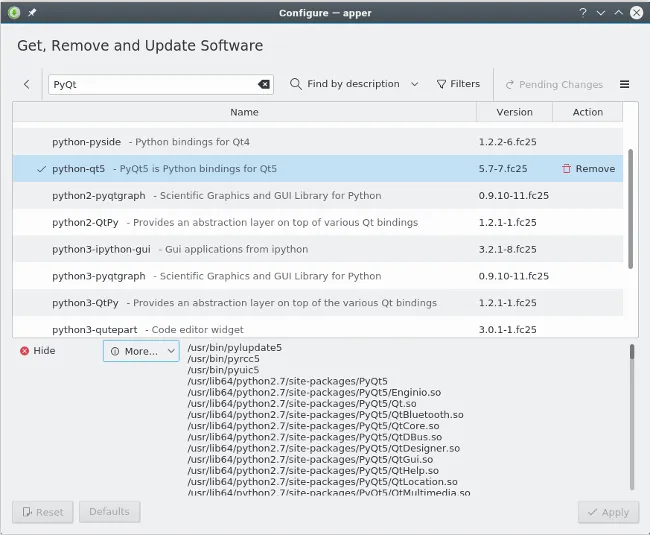
Task: Remove the python-qt5 package
Action: coord(588,169)
